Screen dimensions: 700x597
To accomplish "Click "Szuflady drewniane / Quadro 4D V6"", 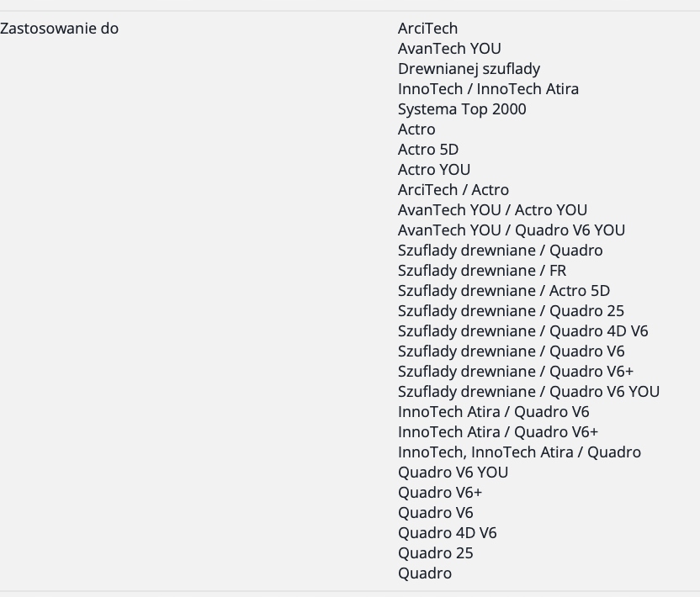I will tap(523, 331).
